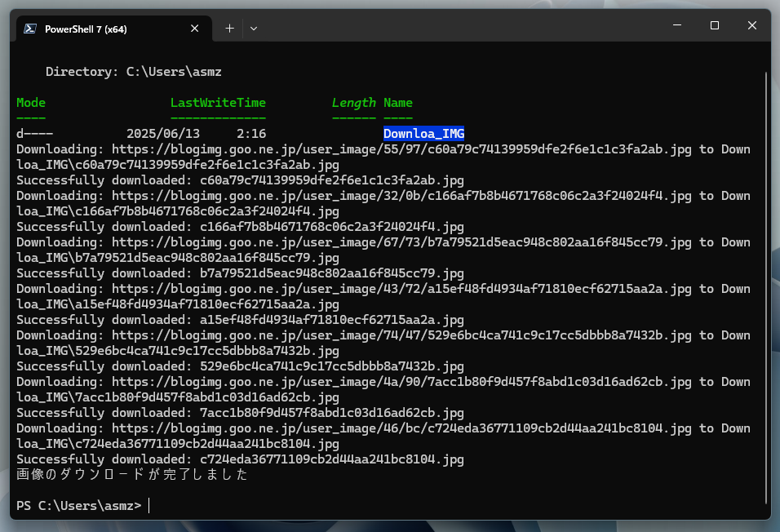780x532 pixels.
Task: Maximize the terminal window
Action: click(x=715, y=25)
